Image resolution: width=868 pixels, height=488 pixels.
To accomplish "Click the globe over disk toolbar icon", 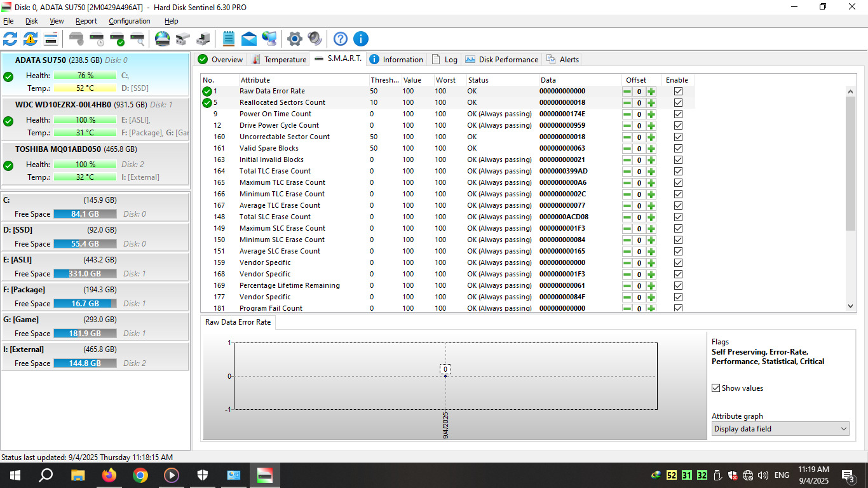I will [163, 39].
